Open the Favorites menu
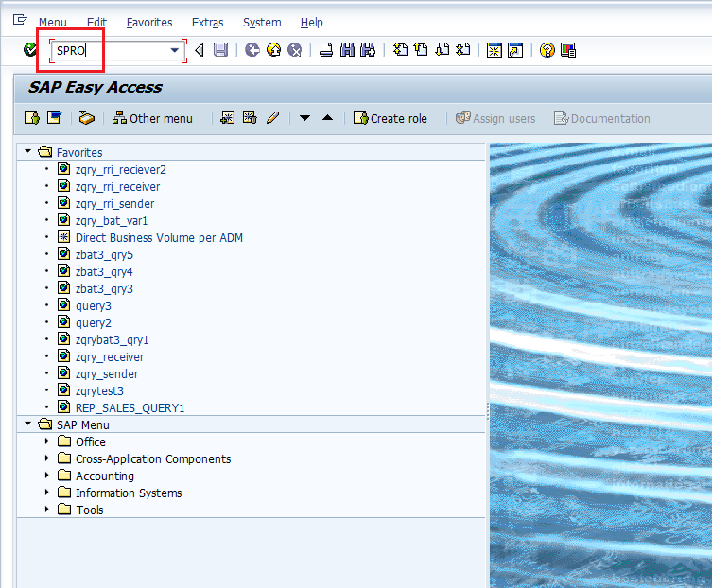 [x=149, y=23]
